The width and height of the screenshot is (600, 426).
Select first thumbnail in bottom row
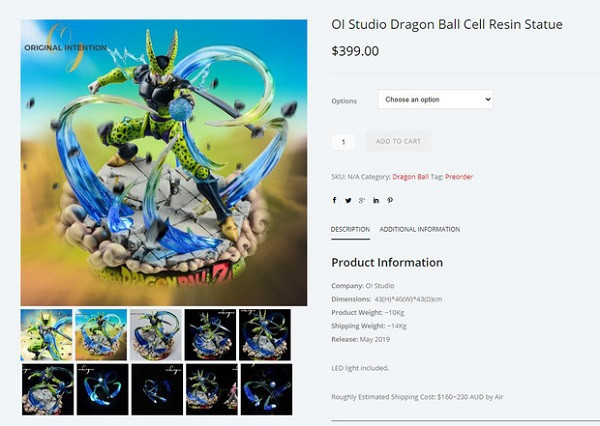[48, 389]
